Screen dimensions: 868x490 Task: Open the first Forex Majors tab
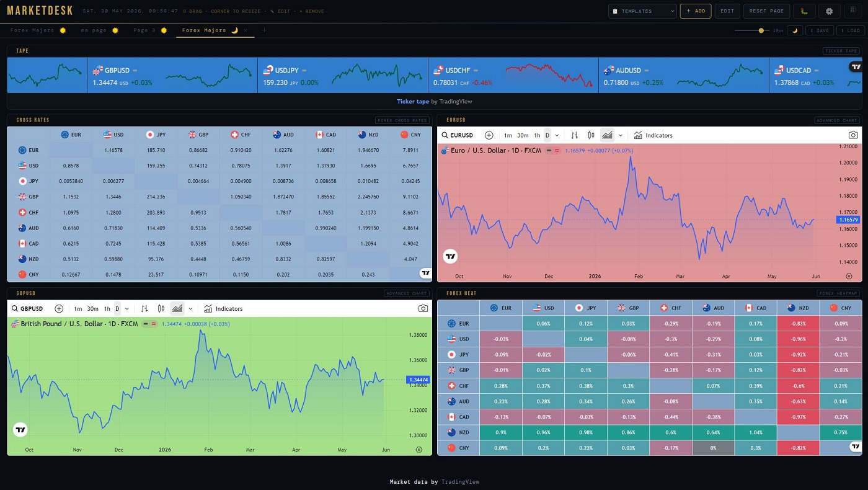38,30
